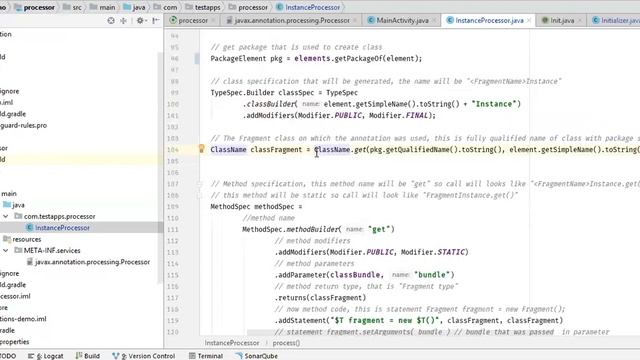
Task: Open the Version Control tool window
Action: click(143, 356)
